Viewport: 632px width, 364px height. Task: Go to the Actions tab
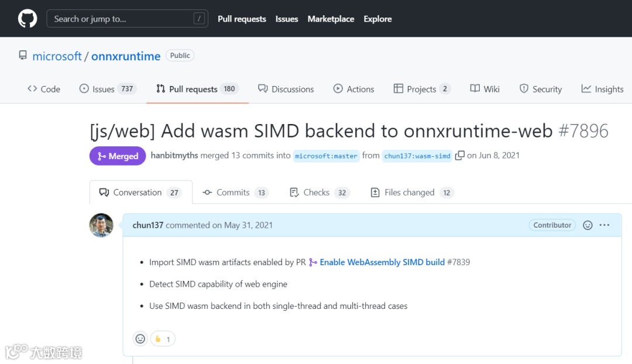pyautogui.click(x=353, y=89)
